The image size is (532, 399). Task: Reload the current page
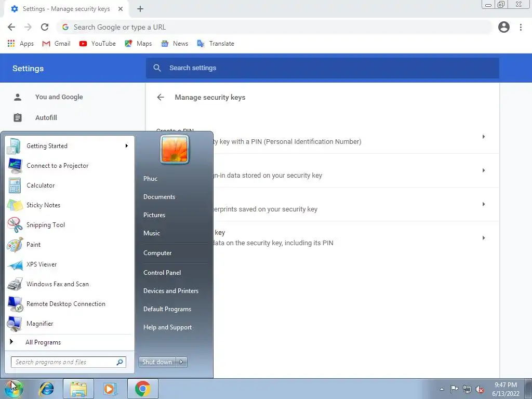pyautogui.click(x=45, y=27)
